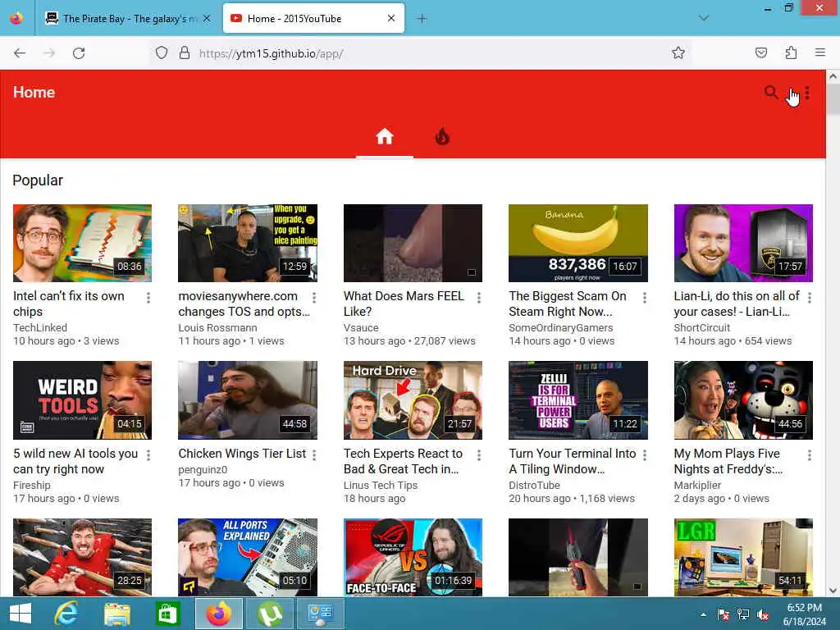Close the Home - 2015YouTube tab
This screenshot has width=840, height=630.
point(391,18)
